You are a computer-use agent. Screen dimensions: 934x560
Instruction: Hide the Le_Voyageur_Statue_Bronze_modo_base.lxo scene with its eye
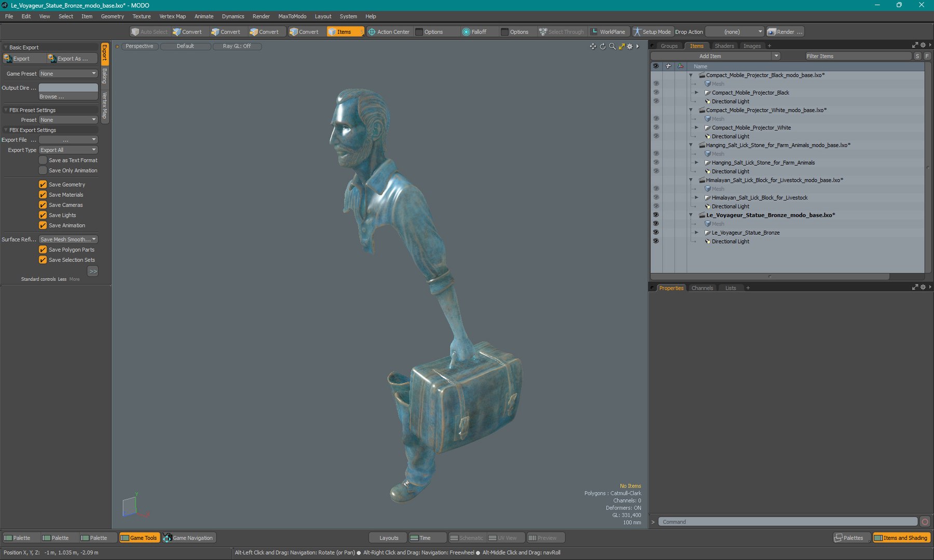(656, 215)
